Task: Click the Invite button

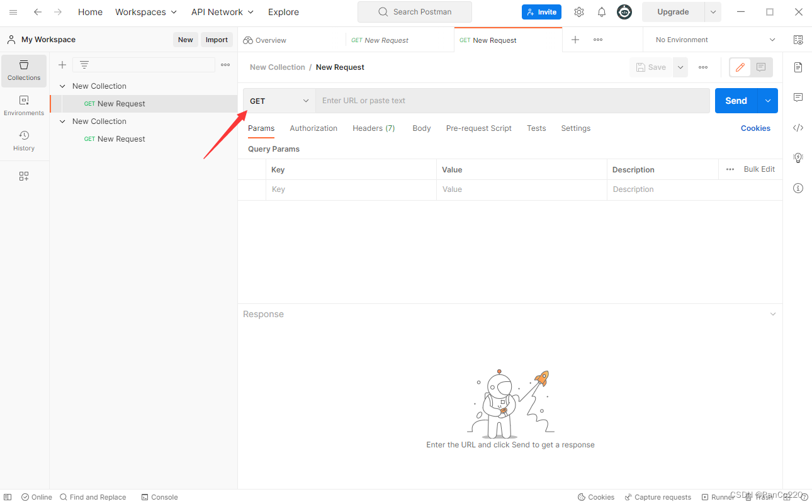Action: pyautogui.click(x=541, y=12)
